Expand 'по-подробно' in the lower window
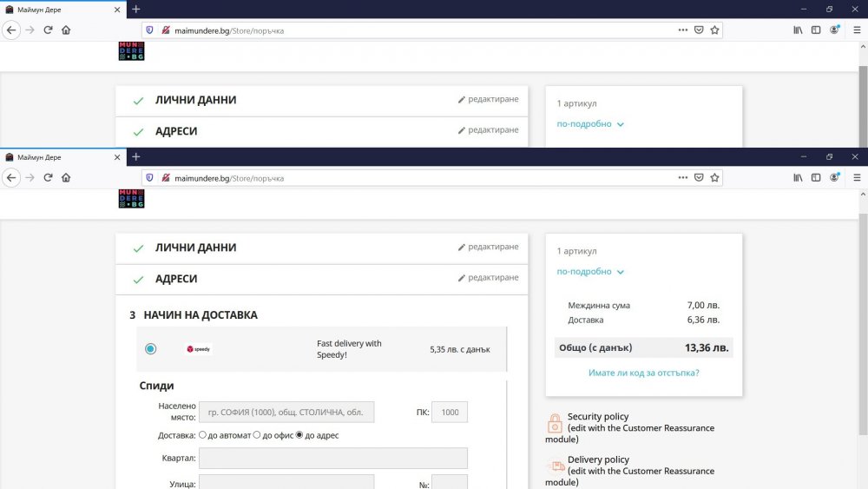Screen dimensions: 868x489 point(590,271)
